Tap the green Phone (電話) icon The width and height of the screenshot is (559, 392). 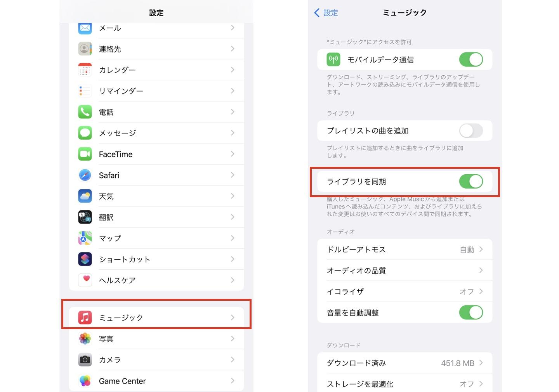coord(85,112)
